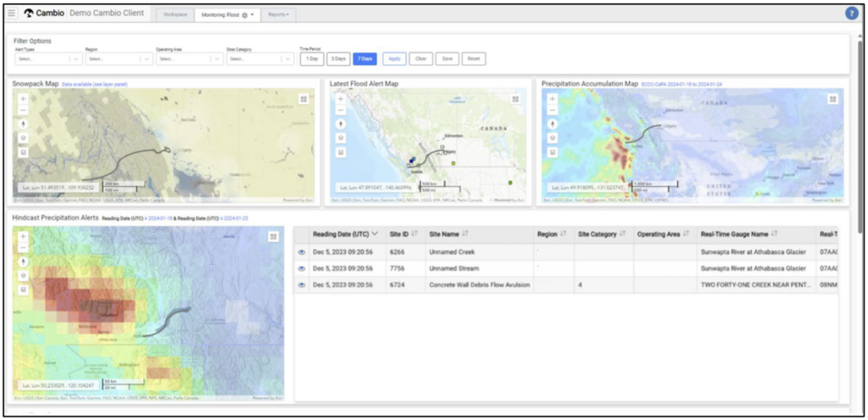Click the legend icon below layers on Snowpack Map
The width and height of the screenshot is (868, 420).
click(x=23, y=152)
